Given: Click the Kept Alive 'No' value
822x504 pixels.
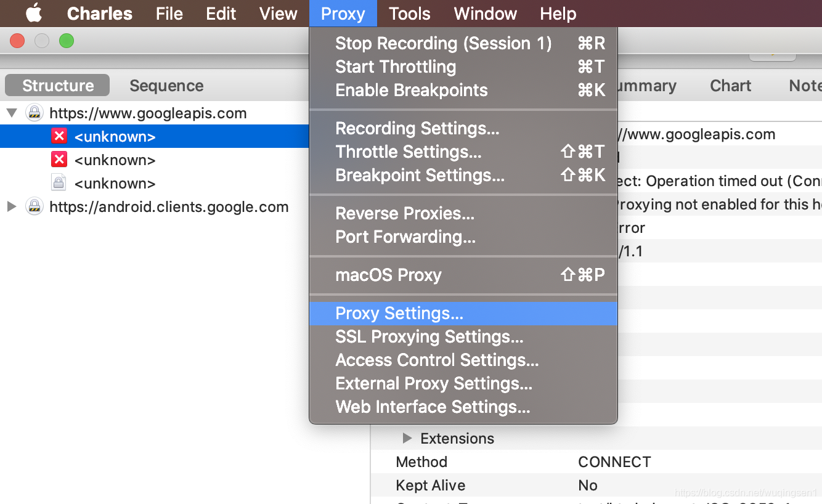Looking at the screenshot, I should 588,486.
